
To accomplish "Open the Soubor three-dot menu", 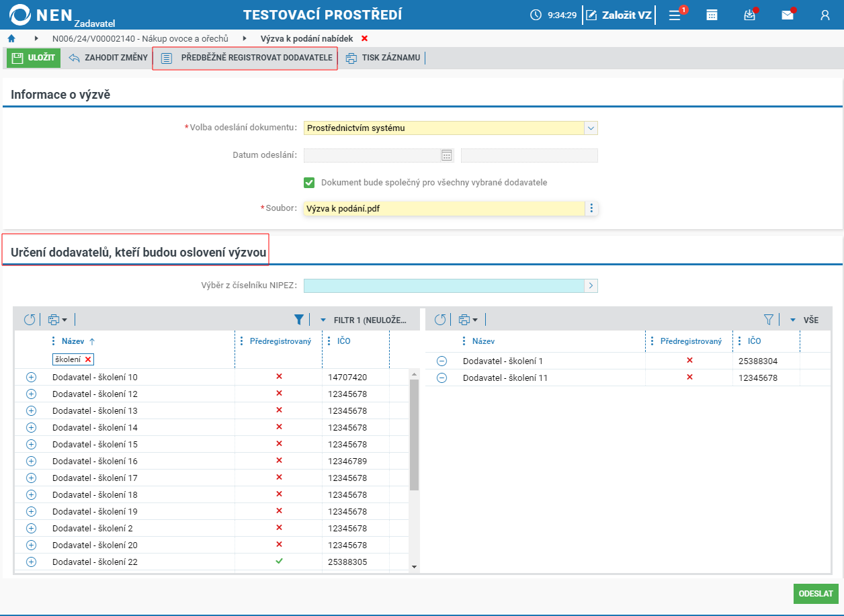I will coord(591,208).
